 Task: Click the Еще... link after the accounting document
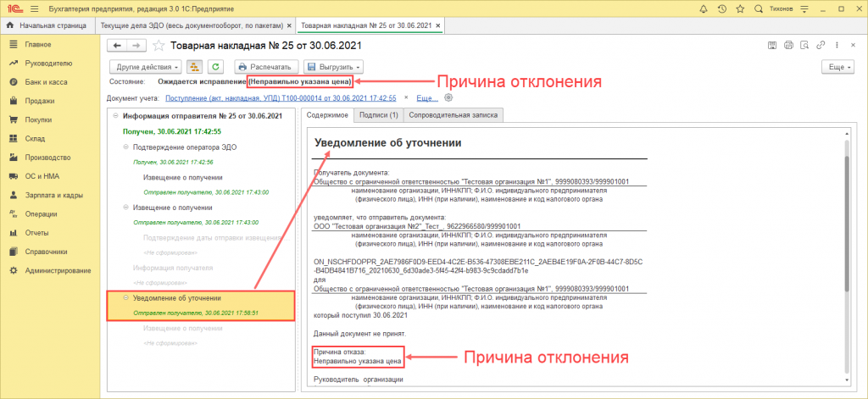[x=427, y=98]
